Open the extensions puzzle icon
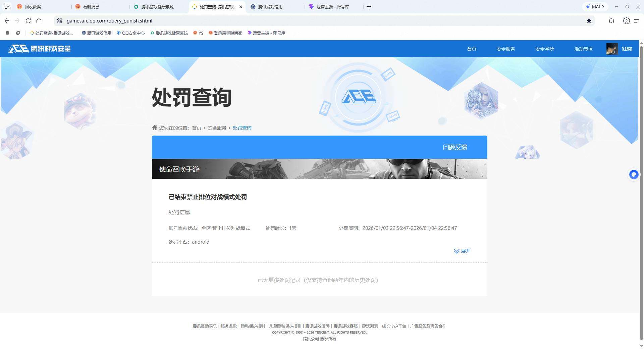The image size is (644, 349). tap(611, 21)
